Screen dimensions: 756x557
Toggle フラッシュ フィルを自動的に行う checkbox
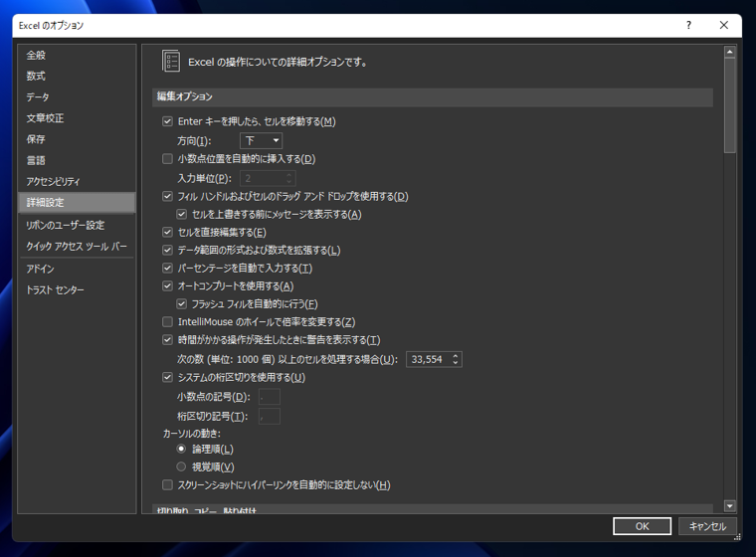pyautogui.click(x=182, y=303)
